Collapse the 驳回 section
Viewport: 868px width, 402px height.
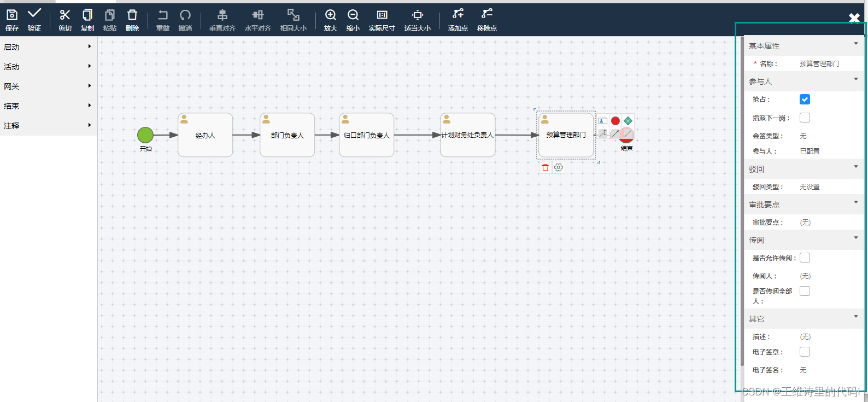tap(855, 167)
